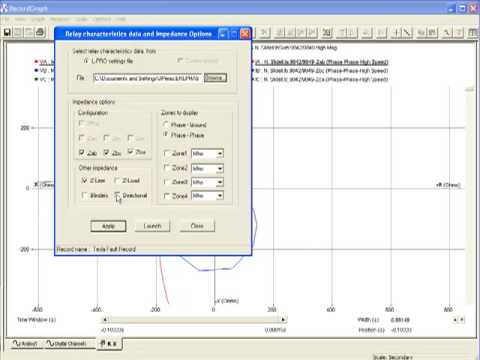Enable the Blinders checkbox
480x360 pixels.
[x=85, y=195]
